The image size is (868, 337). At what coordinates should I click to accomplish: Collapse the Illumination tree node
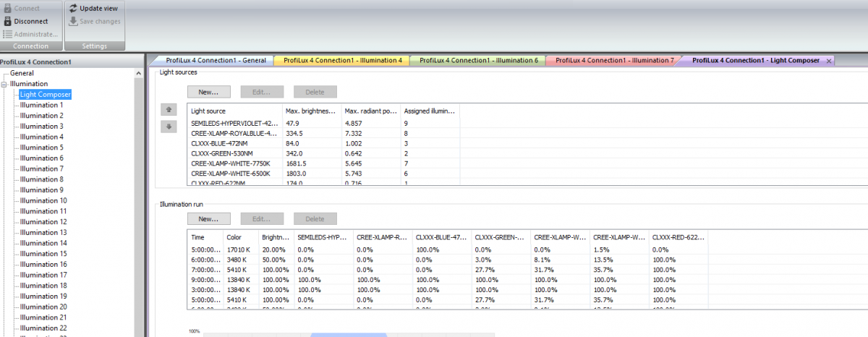point(5,84)
